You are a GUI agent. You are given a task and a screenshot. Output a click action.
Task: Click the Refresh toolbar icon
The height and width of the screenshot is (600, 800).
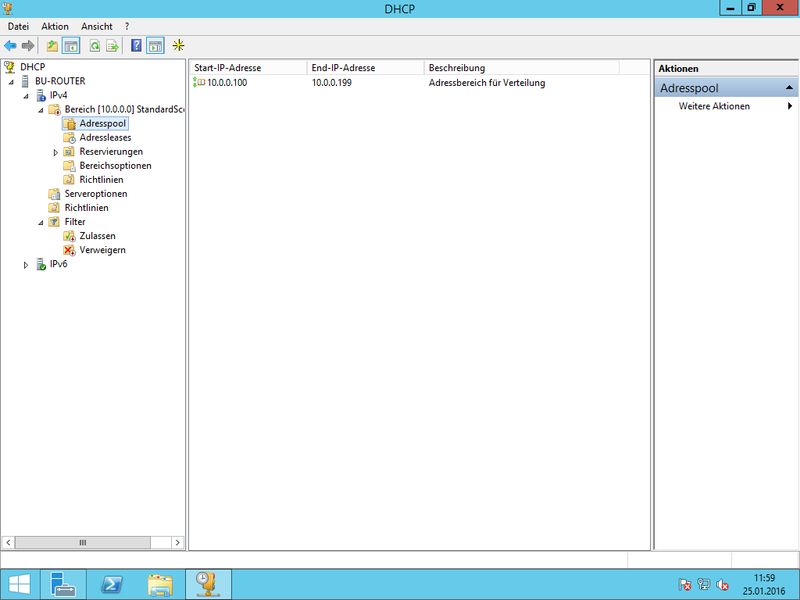[95, 46]
